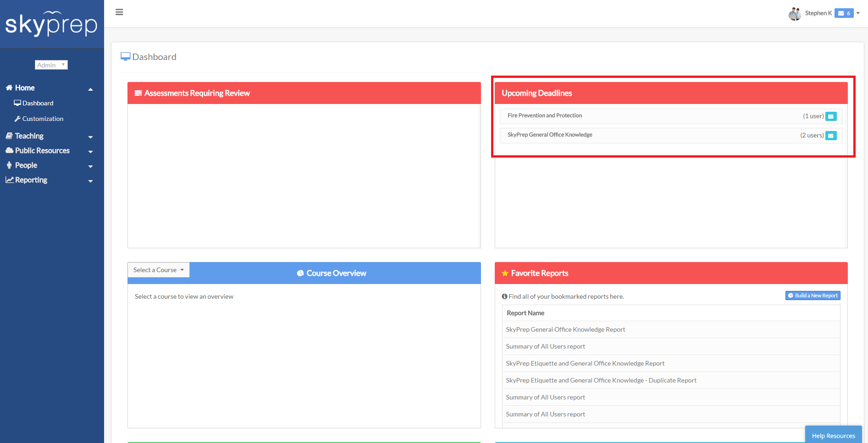Open the Select a Course dropdown
This screenshot has height=443, width=868.
(x=158, y=270)
